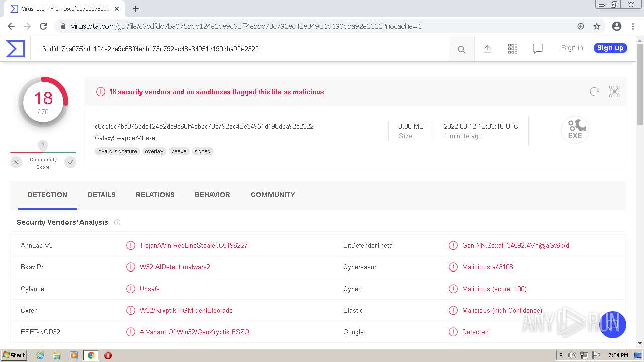Click Cynet Malicious (score: 100)
This screenshot has width=644, height=362.
click(x=495, y=289)
